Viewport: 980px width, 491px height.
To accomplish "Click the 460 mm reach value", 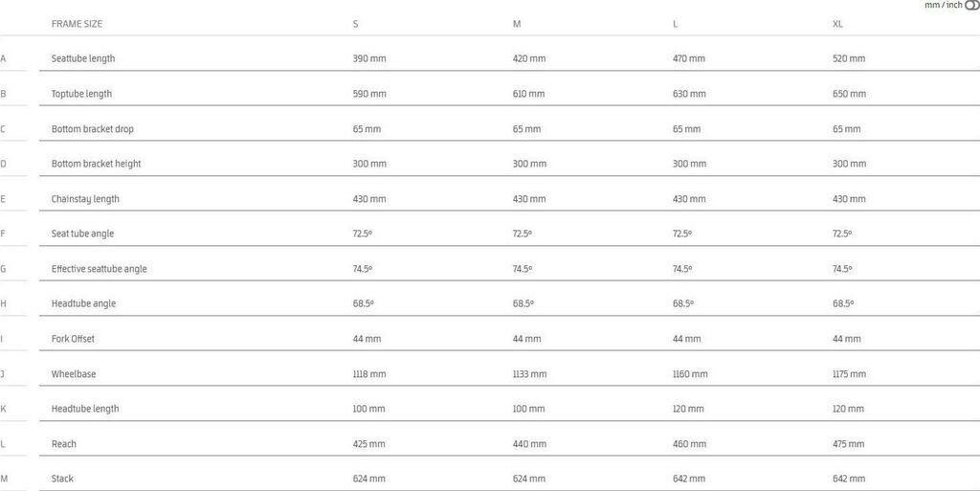I will pyautogui.click(x=689, y=444).
